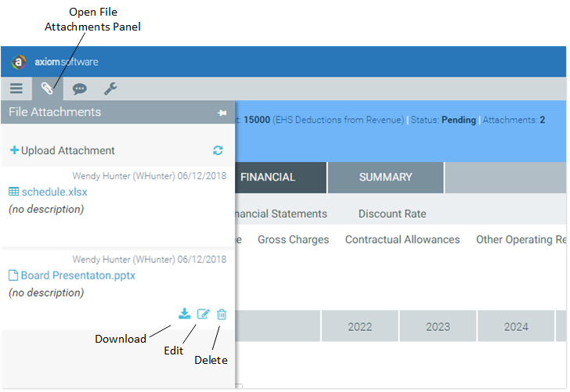Refresh the attachments list

218,150
